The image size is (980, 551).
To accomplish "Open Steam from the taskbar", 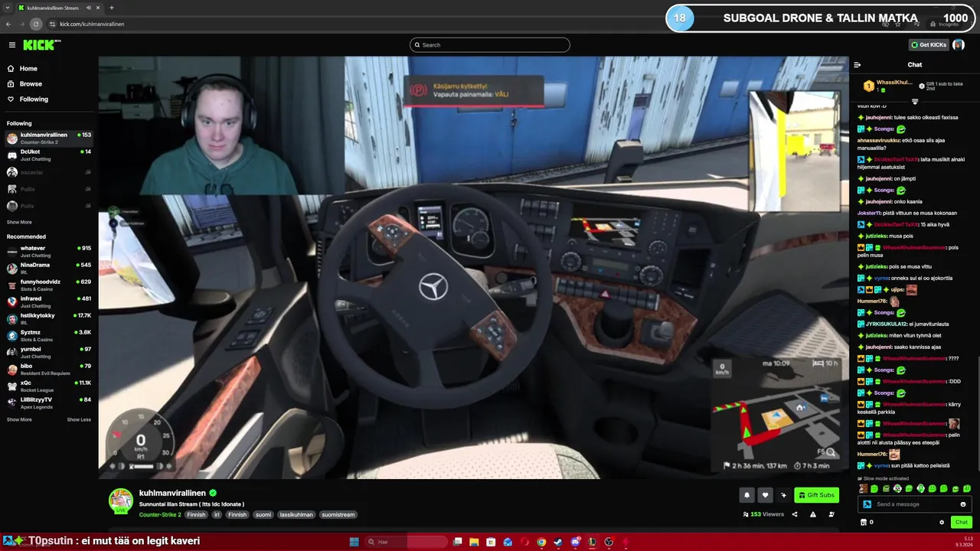I will pos(558,542).
